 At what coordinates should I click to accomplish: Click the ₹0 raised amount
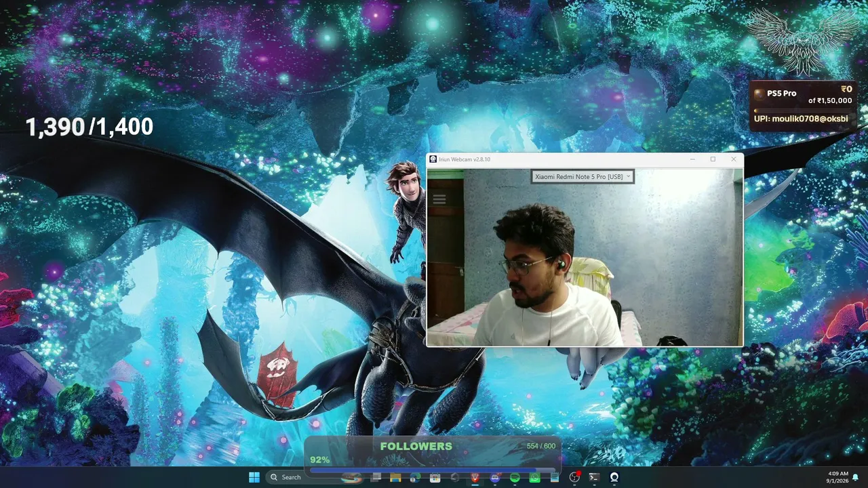coord(846,89)
